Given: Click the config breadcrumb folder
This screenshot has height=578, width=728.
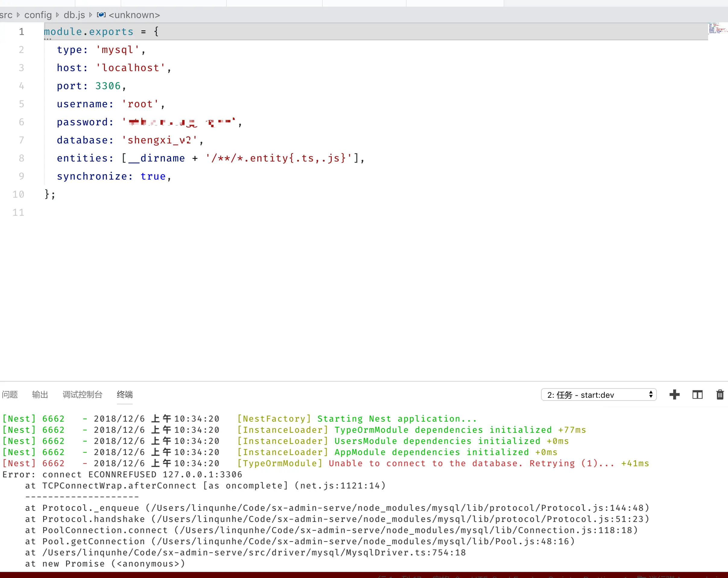Looking at the screenshot, I should 38,15.
